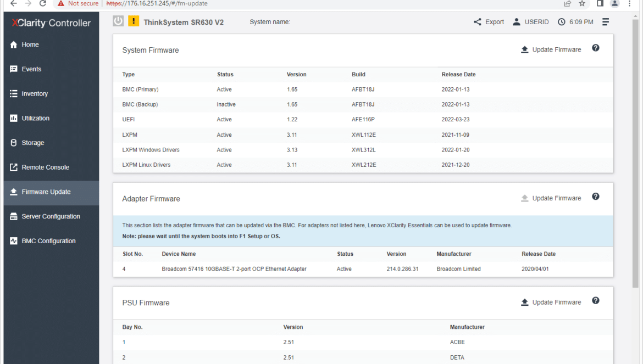The image size is (643, 364).
Task: Toggle browser side panel icon
Action: pos(600,3)
